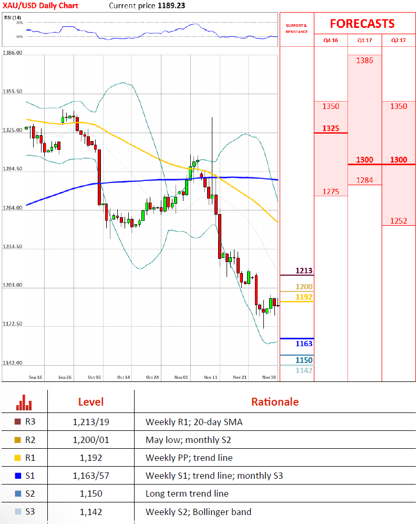This screenshot has height=524, width=420.
Task: Click the RSI (14) label
Action: [x=13, y=17]
